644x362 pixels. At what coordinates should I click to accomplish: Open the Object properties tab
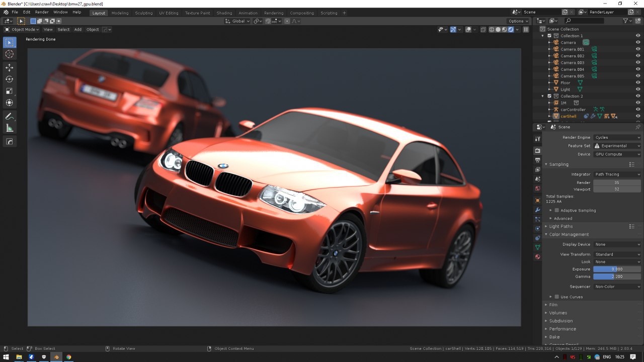pyautogui.click(x=537, y=200)
